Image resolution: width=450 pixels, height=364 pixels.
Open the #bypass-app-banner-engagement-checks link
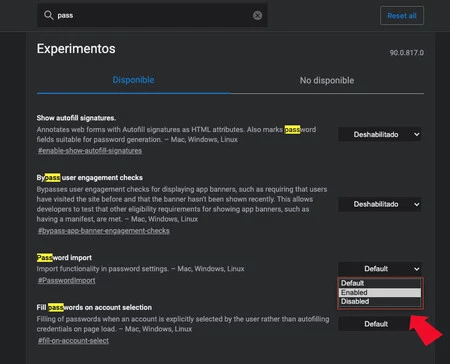pyautogui.click(x=104, y=231)
